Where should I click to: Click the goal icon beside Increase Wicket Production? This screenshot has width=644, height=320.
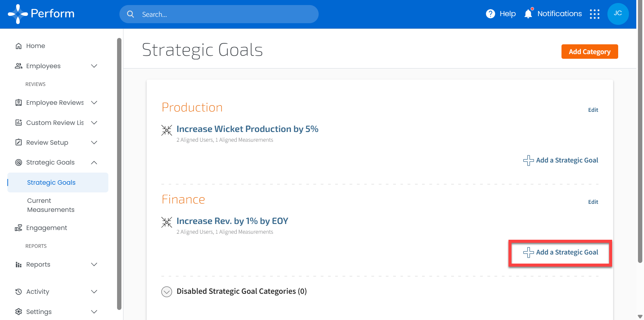pyautogui.click(x=167, y=130)
